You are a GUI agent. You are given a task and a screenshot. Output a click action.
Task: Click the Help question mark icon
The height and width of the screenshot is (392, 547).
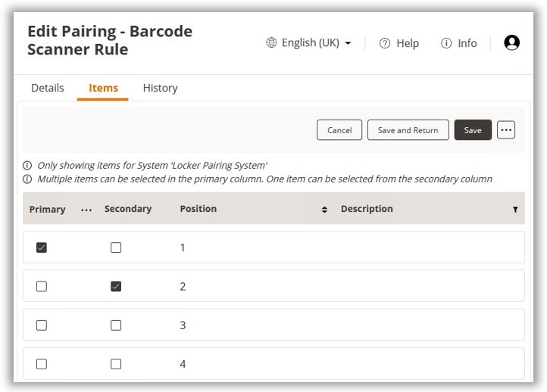click(385, 43)
